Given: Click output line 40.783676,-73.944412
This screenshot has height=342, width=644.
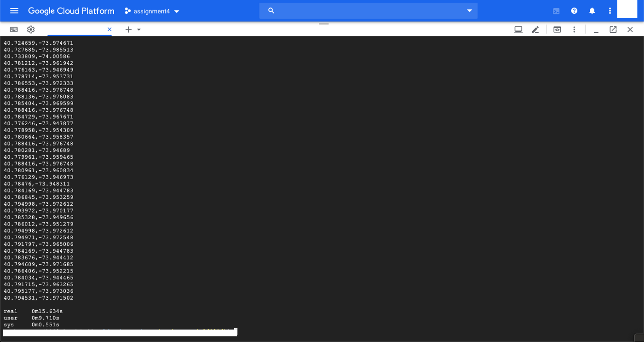Looking at the screenshot, I should tap(39, 258).
